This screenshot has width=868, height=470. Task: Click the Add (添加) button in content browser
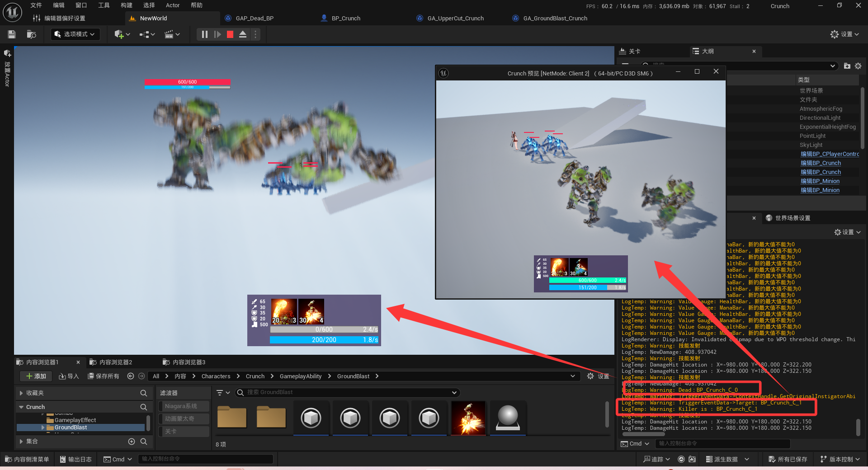click(x=36, y=376)
